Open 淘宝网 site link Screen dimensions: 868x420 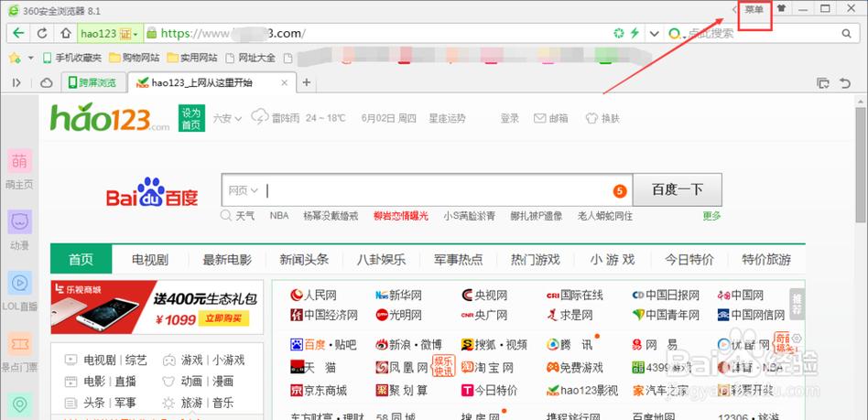[x=488, y=368]
